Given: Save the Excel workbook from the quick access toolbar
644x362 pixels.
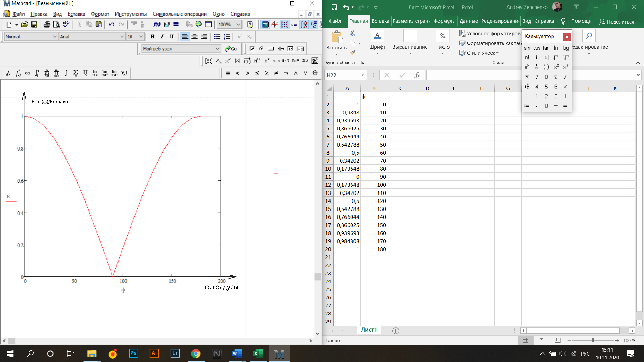Looking at the screenshot, I should tap(334, 7).
